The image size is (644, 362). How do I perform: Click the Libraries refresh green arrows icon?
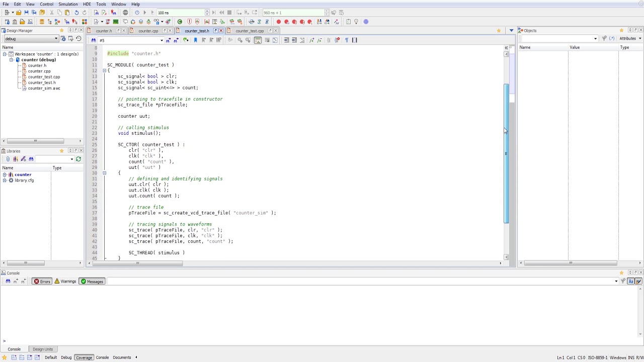[x=78, y=159]
